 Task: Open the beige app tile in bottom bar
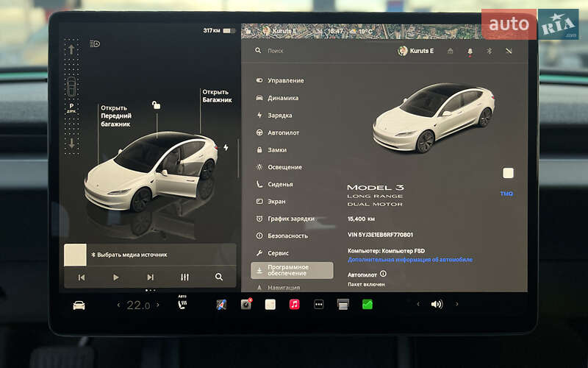pos(270,305)
